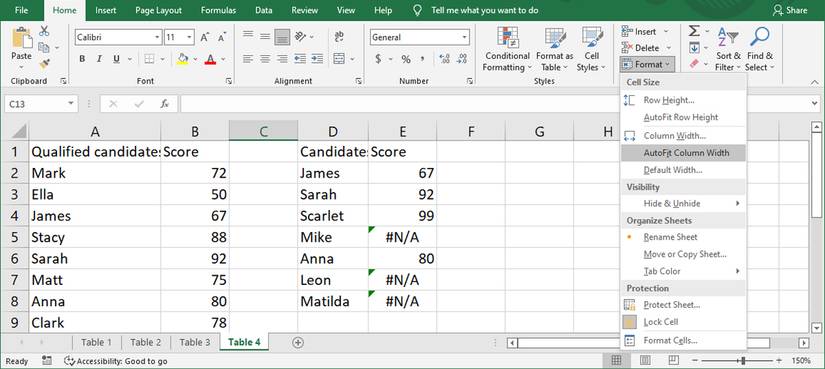Open the Font dialog launcher
Viewport: 825px width, 369px height.
tap(229, 81)
